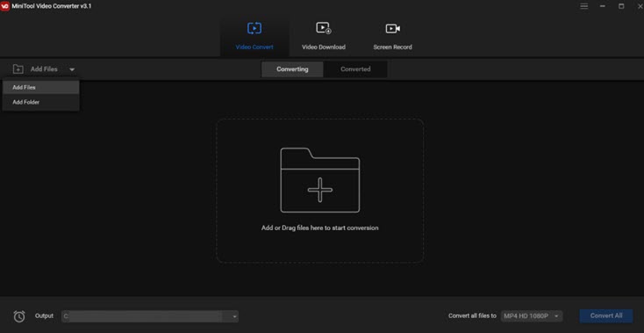Viewport: 644px width, 333px height.
Task: Switch to Video Download tab
Action: [323, 36]
